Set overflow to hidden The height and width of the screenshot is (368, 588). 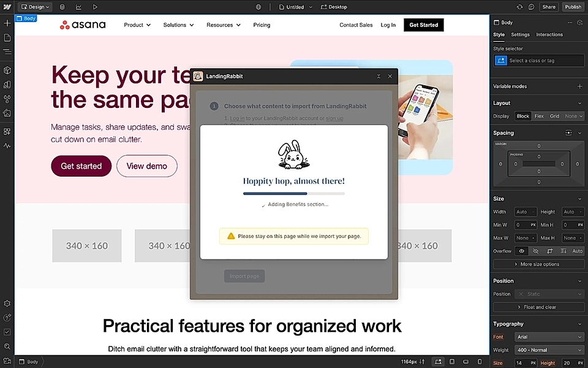tap(536, 251)
